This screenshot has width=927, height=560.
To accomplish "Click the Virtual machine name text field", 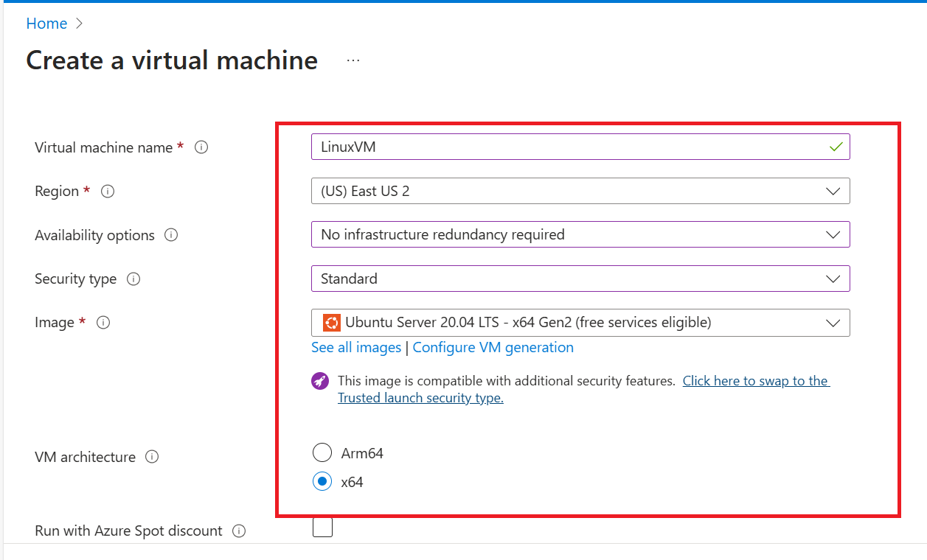I will pos(568,147).
